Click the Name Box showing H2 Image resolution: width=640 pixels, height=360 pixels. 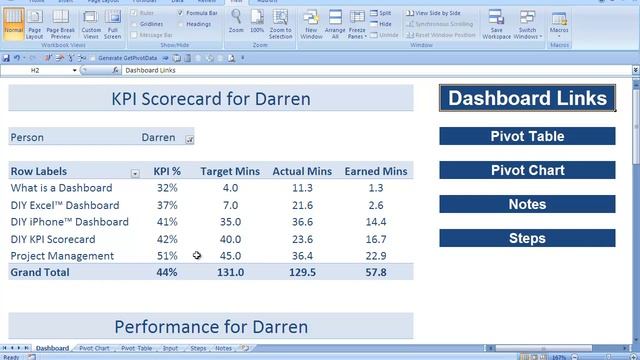click(x=36, y=70)
